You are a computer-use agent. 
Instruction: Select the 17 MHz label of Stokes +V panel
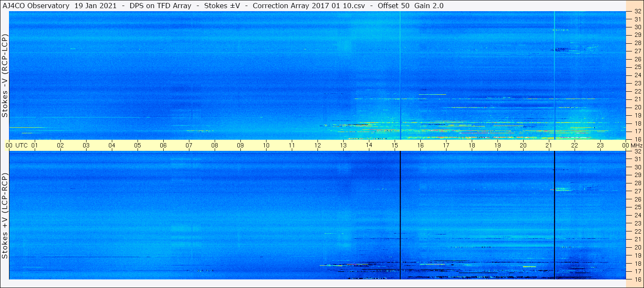[638, 271]
